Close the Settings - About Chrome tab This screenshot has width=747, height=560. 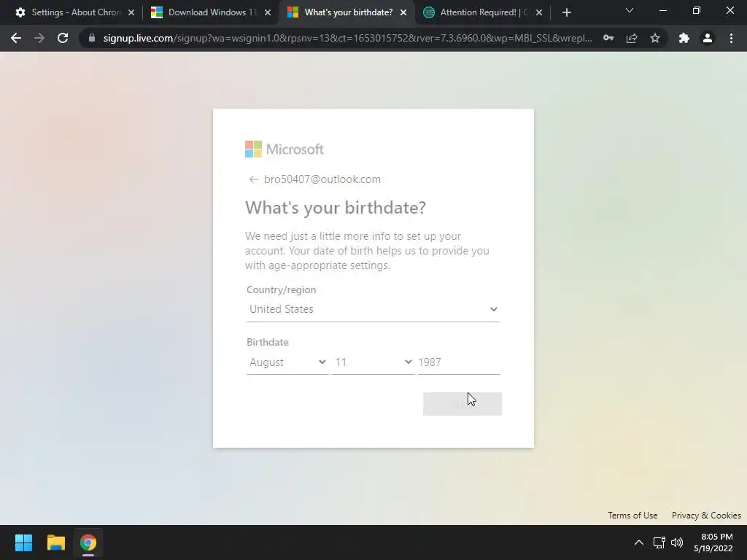click(x=131, y=12)
